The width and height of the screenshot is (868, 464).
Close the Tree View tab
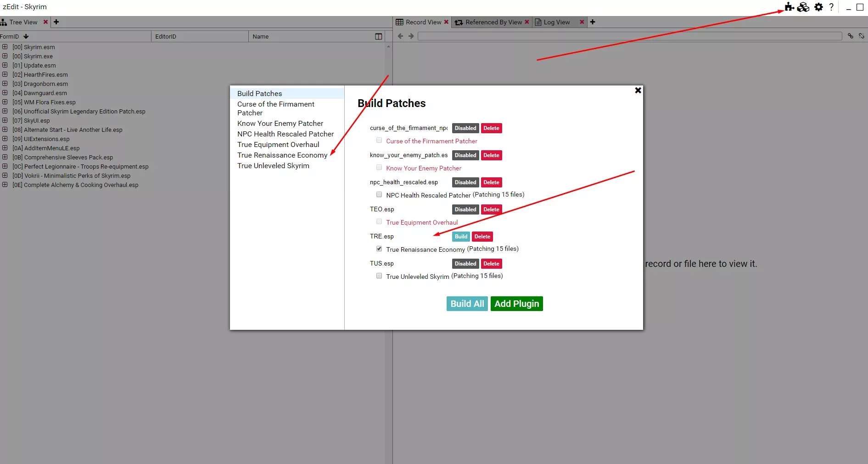[x=45, y=22]
